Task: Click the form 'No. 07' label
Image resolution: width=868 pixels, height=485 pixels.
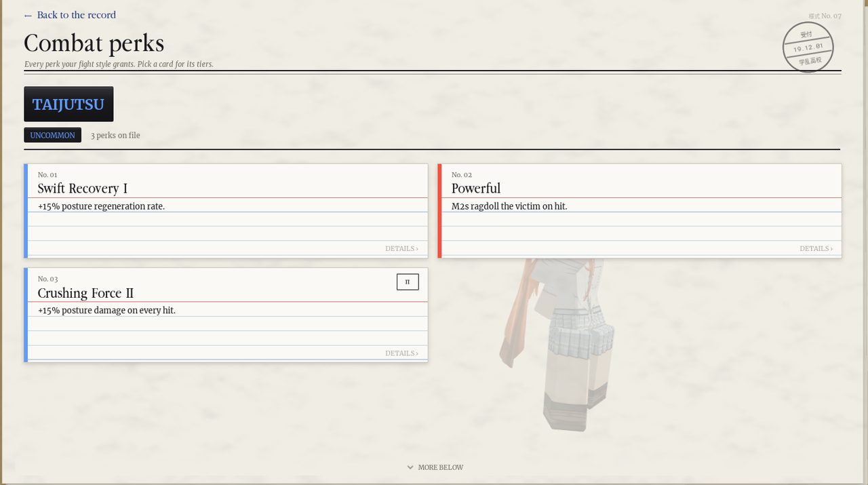Action: 825,16
